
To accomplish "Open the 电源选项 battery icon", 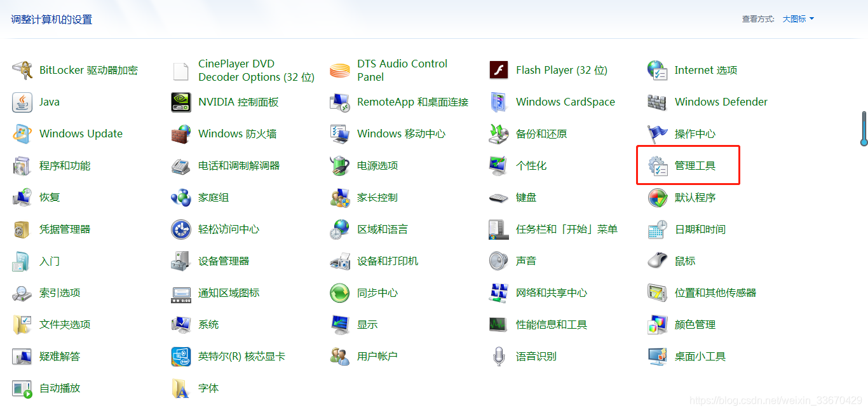I will [340, 165].
